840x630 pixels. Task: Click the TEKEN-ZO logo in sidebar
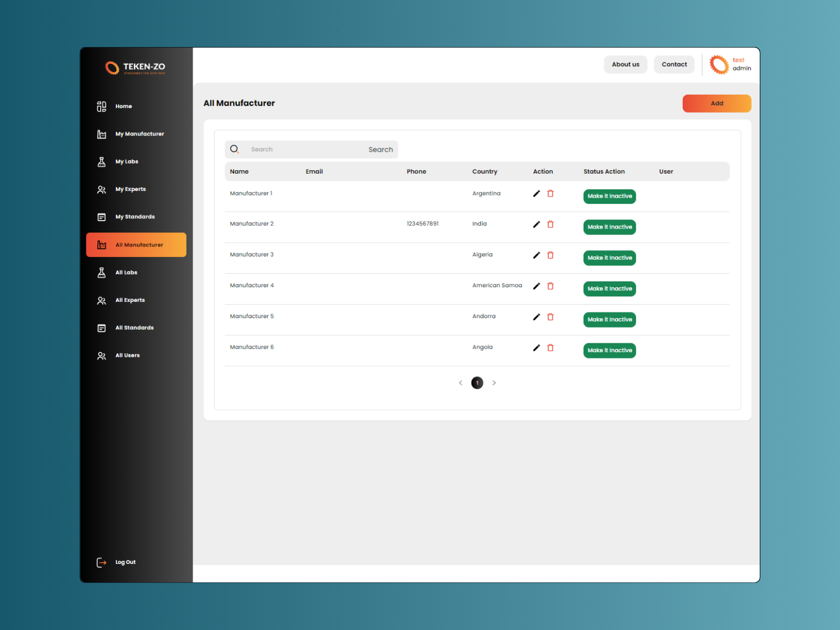tap(136, 68)
